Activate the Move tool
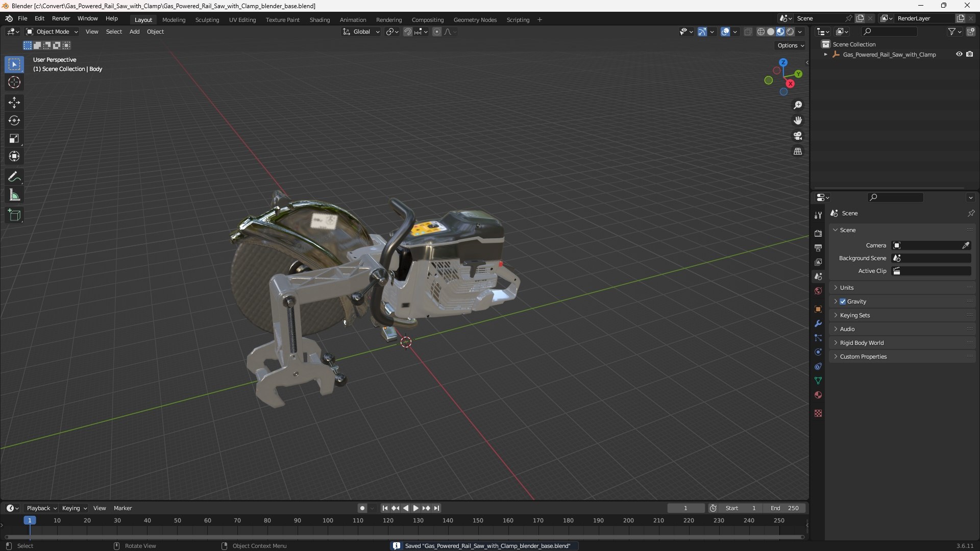This screenshot has height=551, width=980. (14, 103)
